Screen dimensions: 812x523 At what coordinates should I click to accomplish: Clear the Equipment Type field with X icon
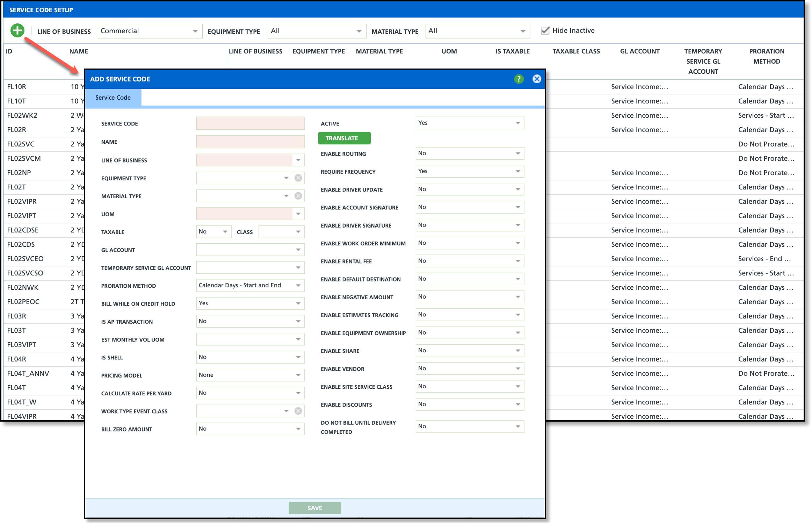coord(298,178)
